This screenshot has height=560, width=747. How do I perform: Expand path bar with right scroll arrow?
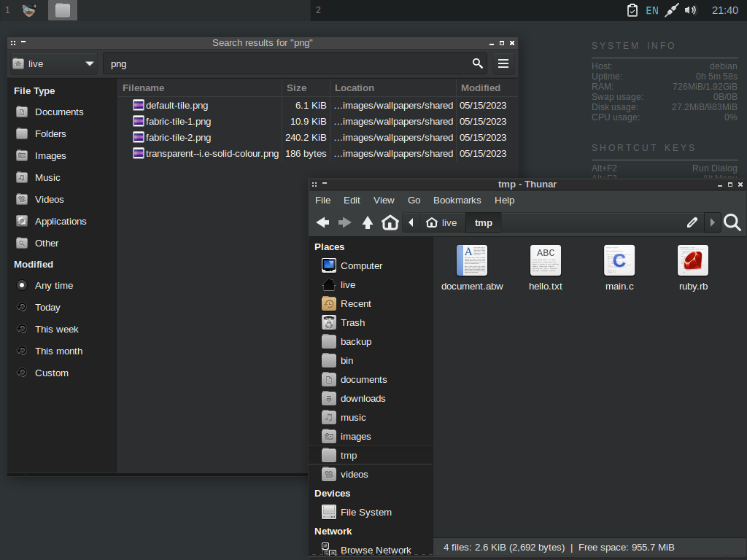click(713, 222)
